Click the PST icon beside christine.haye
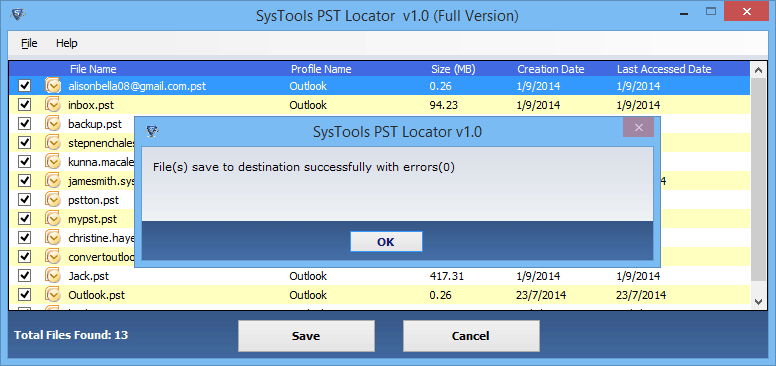 point(52,237)
